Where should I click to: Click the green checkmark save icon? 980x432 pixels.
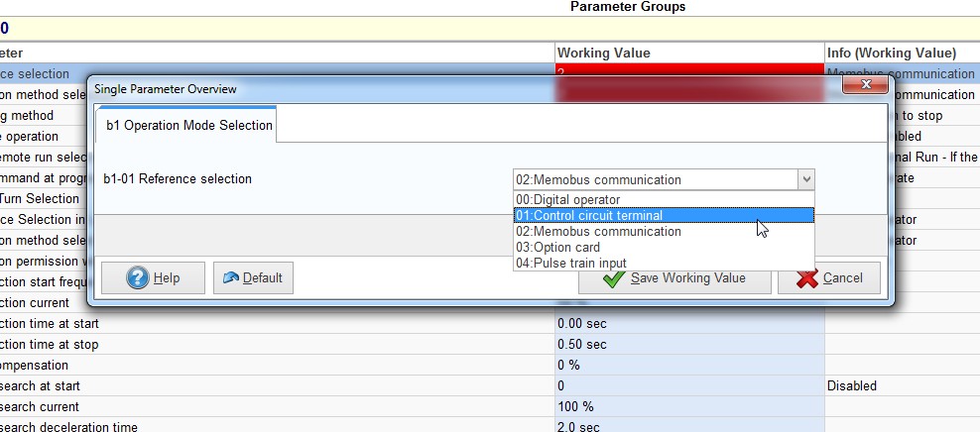(614, 278)
